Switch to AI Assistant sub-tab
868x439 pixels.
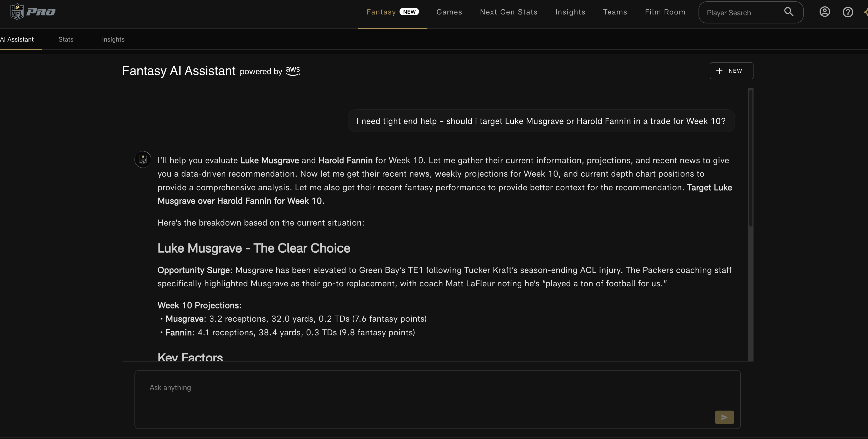coord(17,39)
